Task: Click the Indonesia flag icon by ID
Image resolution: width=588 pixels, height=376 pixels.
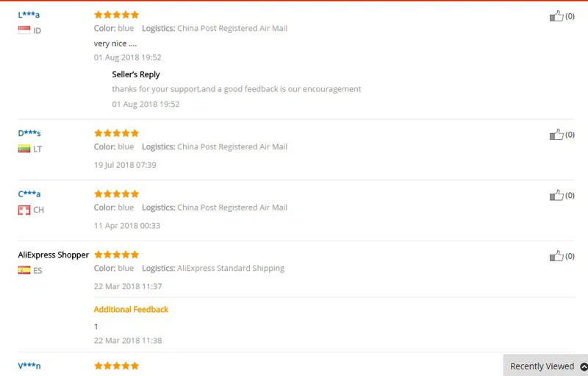Action: coord(24,30)
